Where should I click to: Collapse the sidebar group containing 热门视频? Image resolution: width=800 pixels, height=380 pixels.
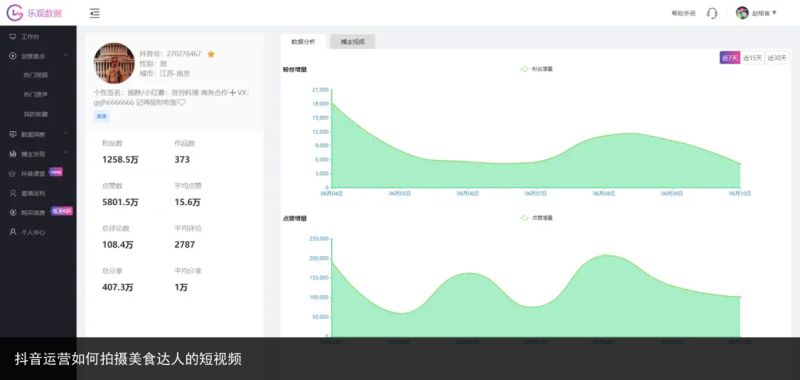point(66,56)
